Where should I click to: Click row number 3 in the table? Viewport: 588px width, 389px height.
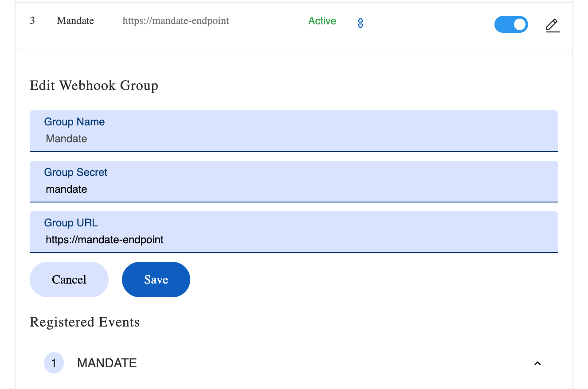click(32, 21)
